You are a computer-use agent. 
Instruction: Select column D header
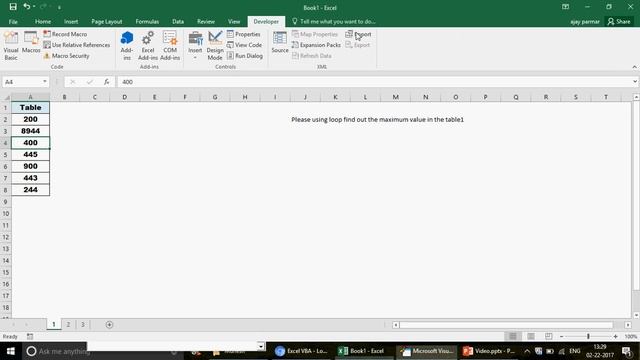[x=124, y=97]
